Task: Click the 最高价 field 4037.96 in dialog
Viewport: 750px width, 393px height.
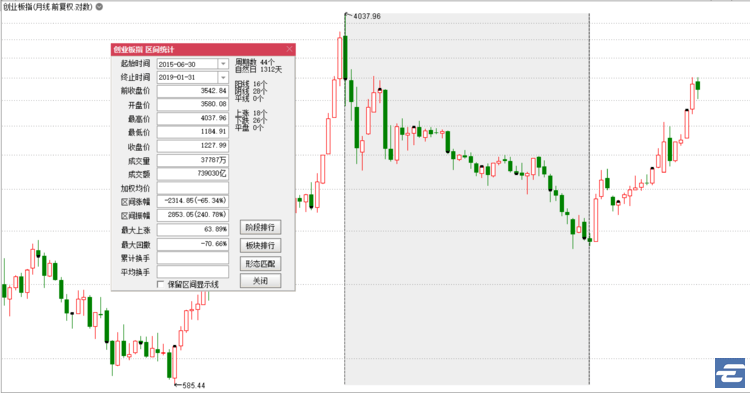Action: (x=193, y=118)
